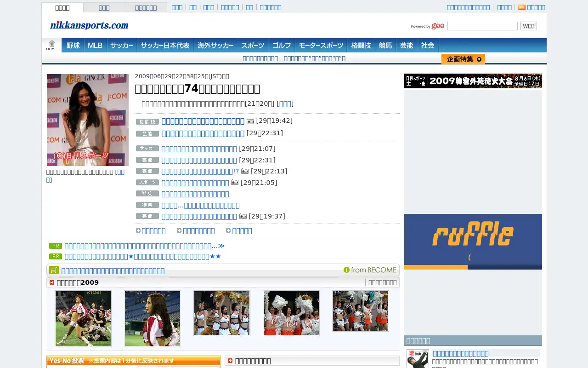Open the 野球 section in navigation bar
Image resolution: width=588 pixels, height=368 pixels.
pos(73,45)
